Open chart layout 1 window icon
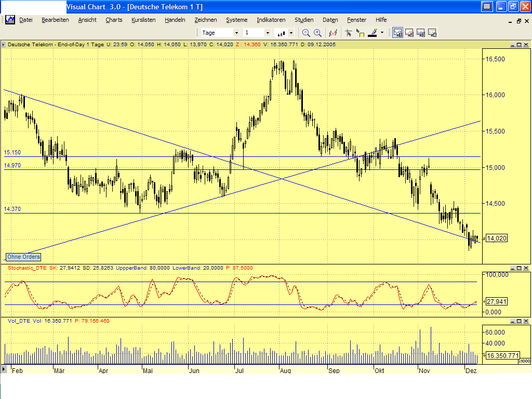 (397, 32)
